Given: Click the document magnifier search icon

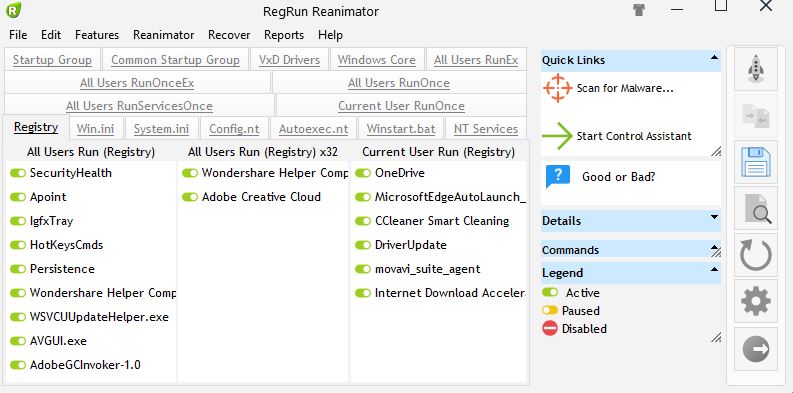Looking at the screenshot, I should (756, 208).
